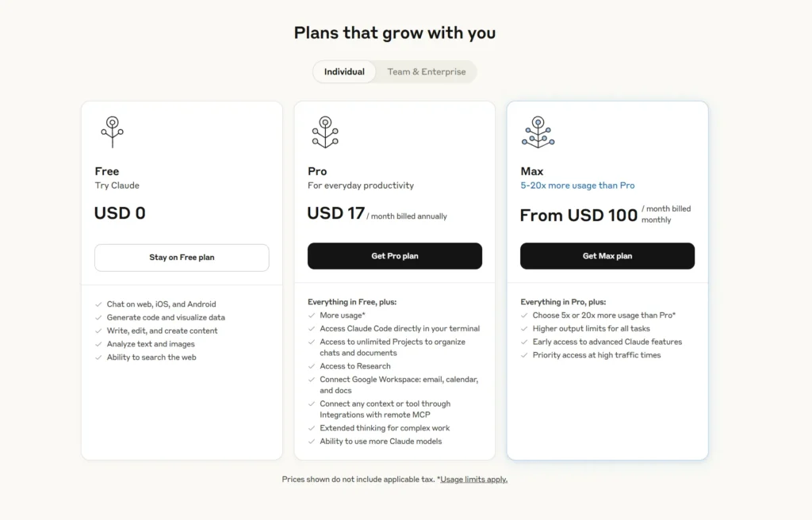Screen dimensions: 812x520
Task: Click the Max plan tree icon
Action: pyautogui.click(x=538, y=132)
